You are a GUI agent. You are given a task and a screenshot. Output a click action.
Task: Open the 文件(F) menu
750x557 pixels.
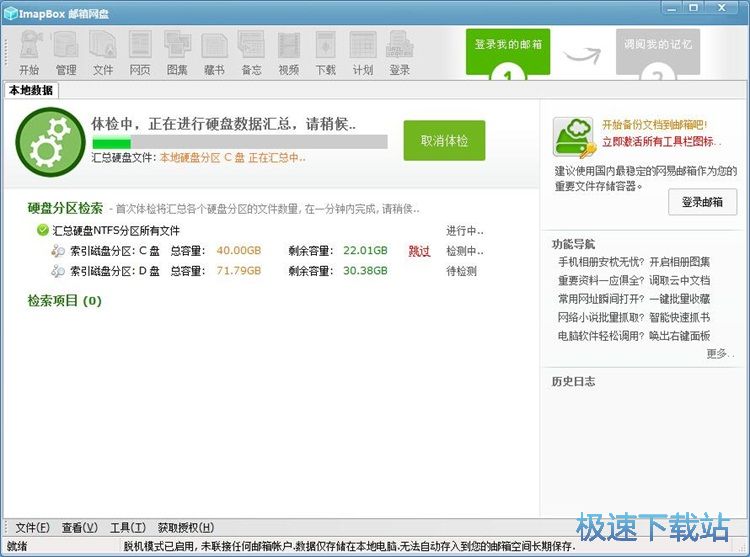[x=32, y=528]
